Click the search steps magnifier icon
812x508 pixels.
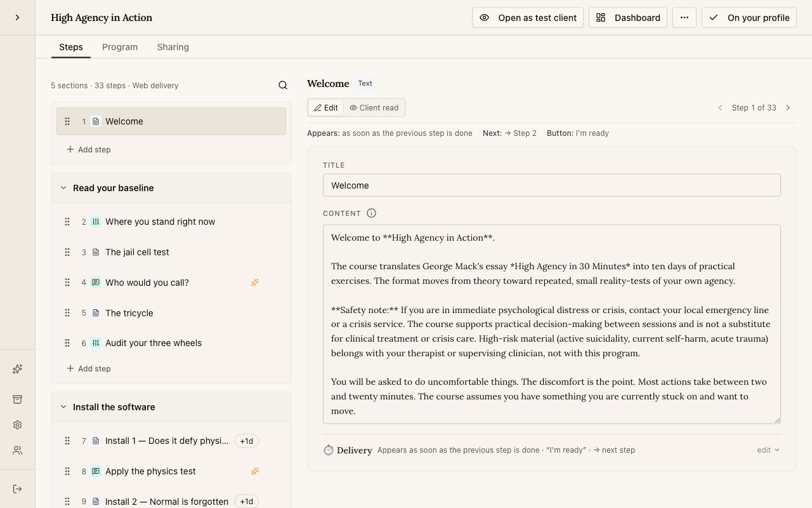coord(283,85)
